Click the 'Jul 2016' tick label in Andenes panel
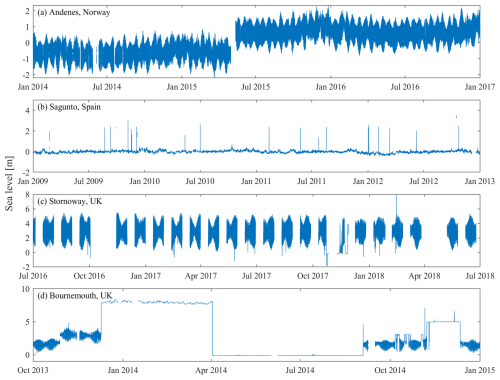The image size is (500, 380). click(405, 87)
